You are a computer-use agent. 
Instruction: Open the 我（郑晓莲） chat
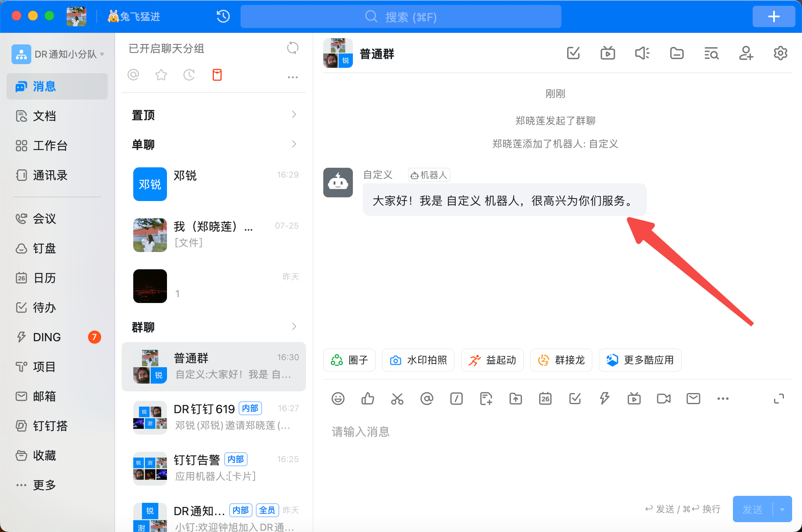[214, 235]
